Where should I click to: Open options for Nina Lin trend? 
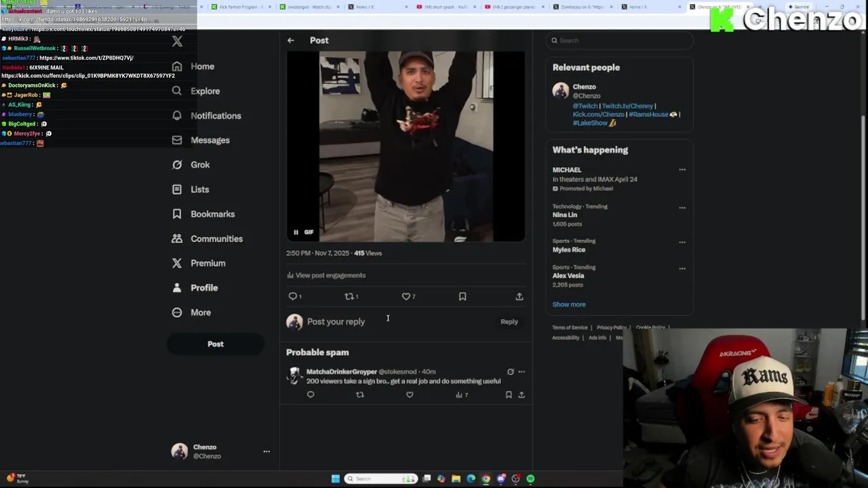pos(682,207)
